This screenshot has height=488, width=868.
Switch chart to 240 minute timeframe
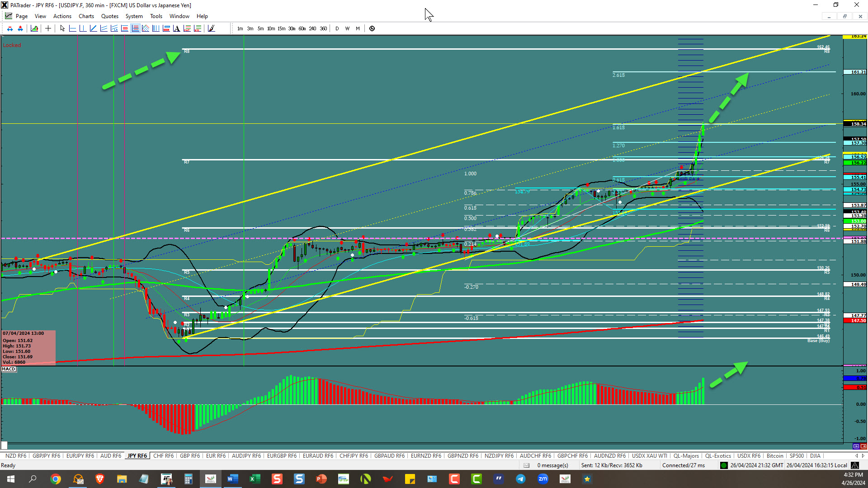tap(313, 28)
